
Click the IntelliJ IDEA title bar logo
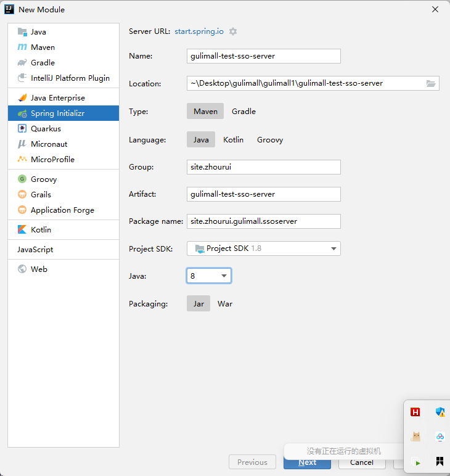click(x=9, y=9)
